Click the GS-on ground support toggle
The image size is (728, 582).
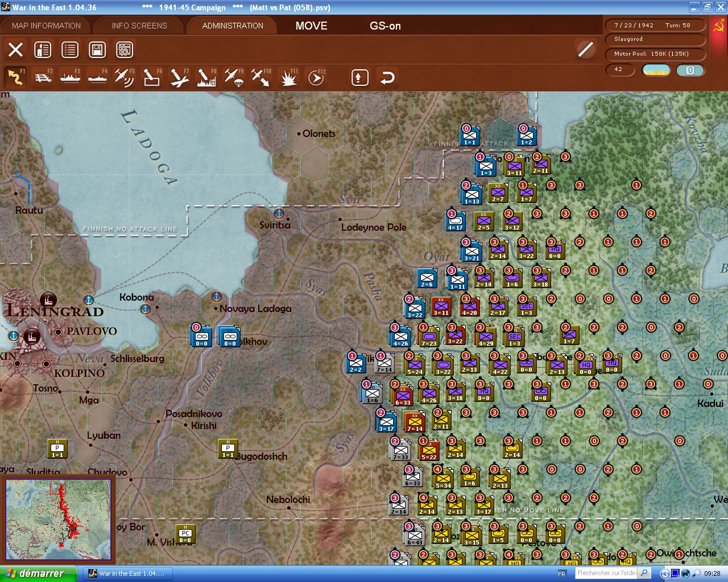(385, 26)
